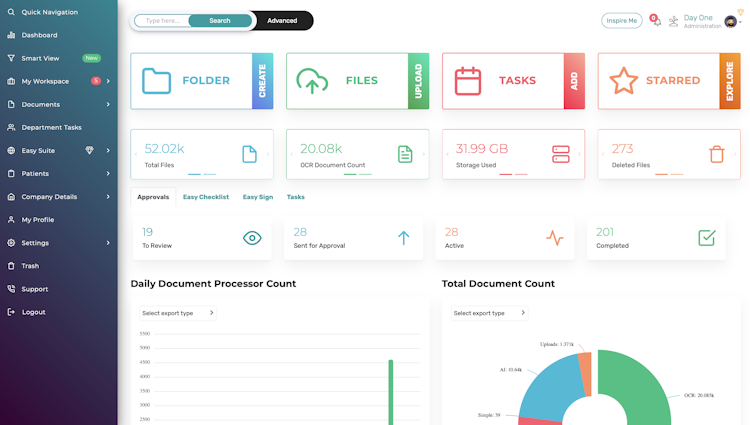Click the Completed checkmark icon
750x425 pixels.
(706, 238)
